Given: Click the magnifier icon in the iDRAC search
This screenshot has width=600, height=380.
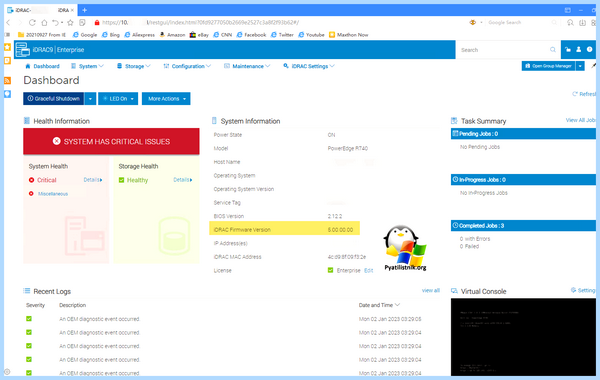Looking at the screenshot, I should pos(553,50).
